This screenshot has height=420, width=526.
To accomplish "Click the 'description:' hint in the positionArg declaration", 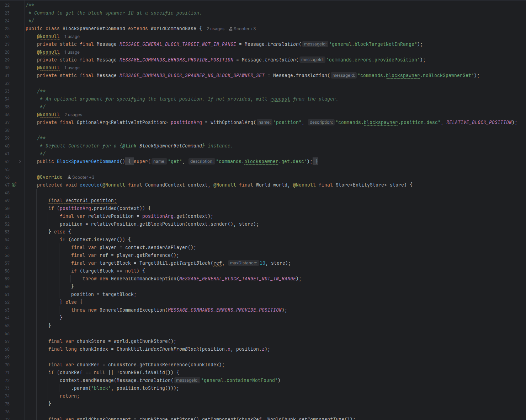I will point(321,122).
